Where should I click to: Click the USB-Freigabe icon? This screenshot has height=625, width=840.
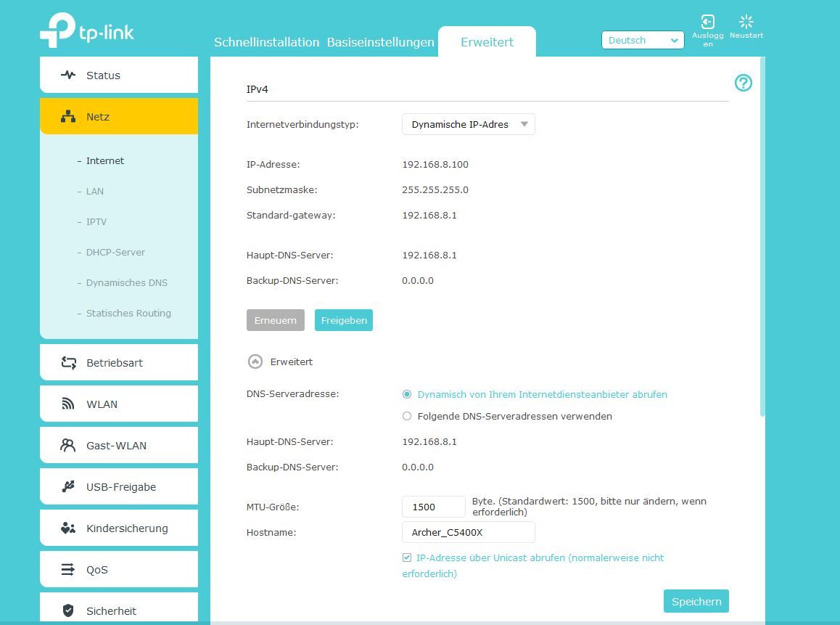click(x=68, y=486)
